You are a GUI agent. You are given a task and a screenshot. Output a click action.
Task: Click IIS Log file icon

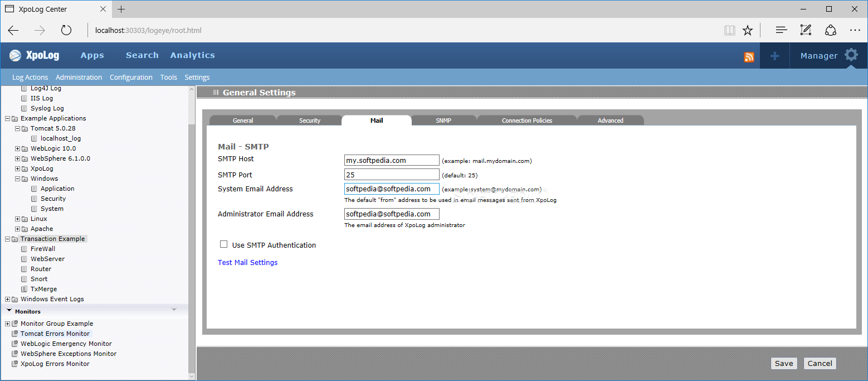tap(24, 98)
